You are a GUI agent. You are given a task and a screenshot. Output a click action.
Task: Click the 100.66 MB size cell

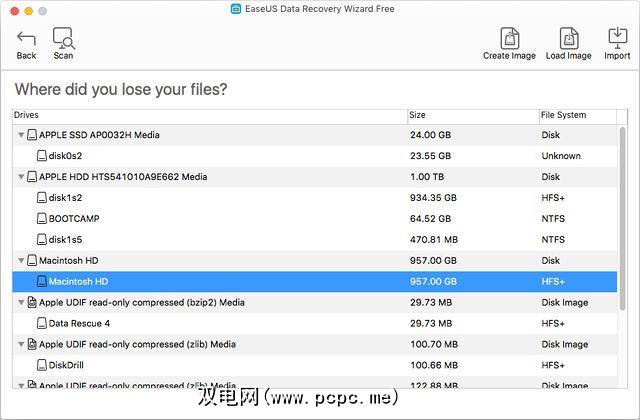tap(434, 365)
